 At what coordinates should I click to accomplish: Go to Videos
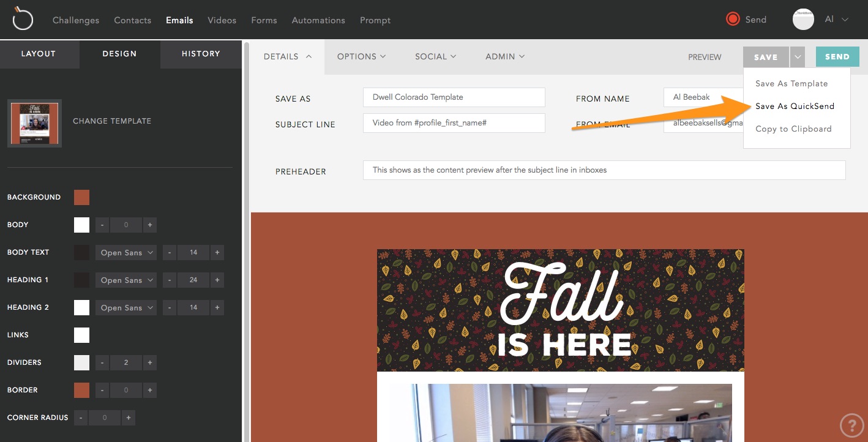[x=222, y=20]
